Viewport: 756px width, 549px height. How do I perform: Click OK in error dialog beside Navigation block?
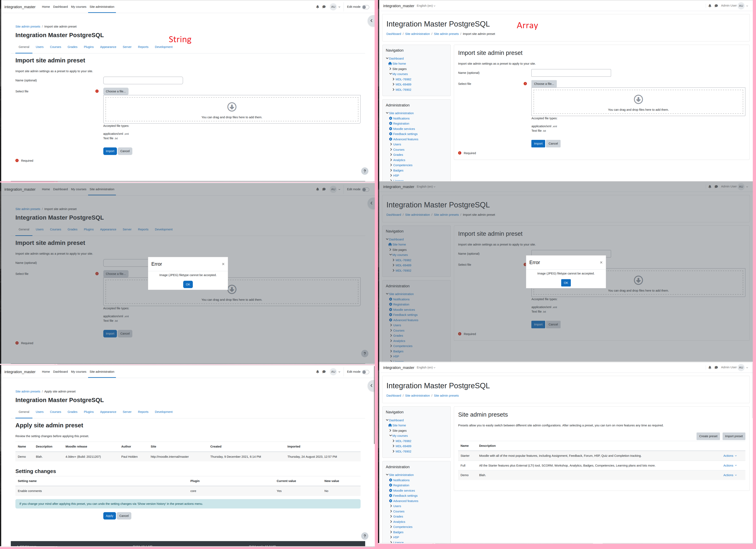click(x=566, y=283)
